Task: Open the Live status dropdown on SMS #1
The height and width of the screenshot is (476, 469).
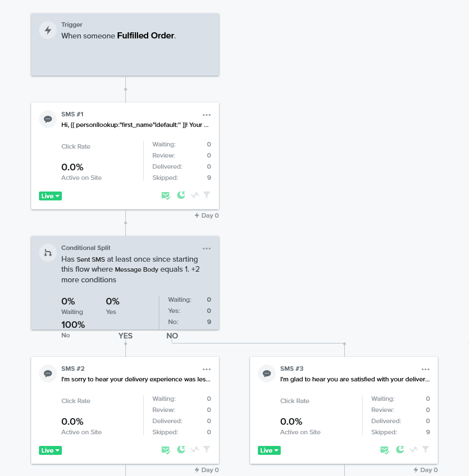Action: coord(50,195)
